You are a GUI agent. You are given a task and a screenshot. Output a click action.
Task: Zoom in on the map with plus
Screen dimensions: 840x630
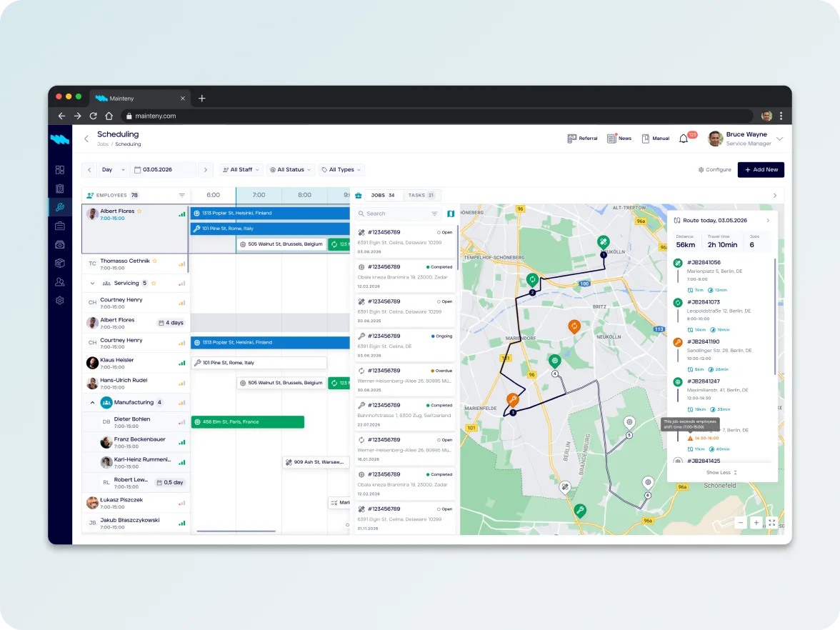(x=756, y=523)
